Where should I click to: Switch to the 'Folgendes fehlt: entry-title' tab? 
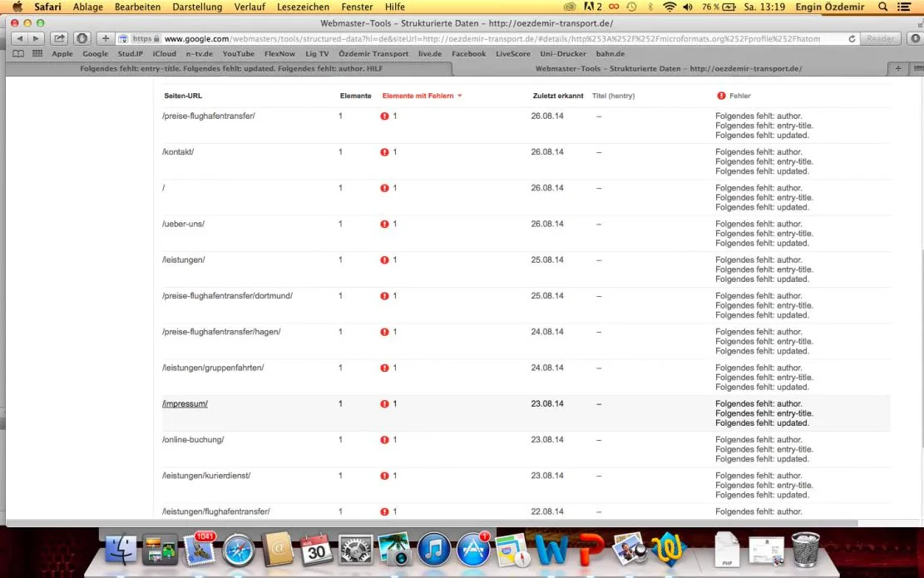click(x=231, y=68)
